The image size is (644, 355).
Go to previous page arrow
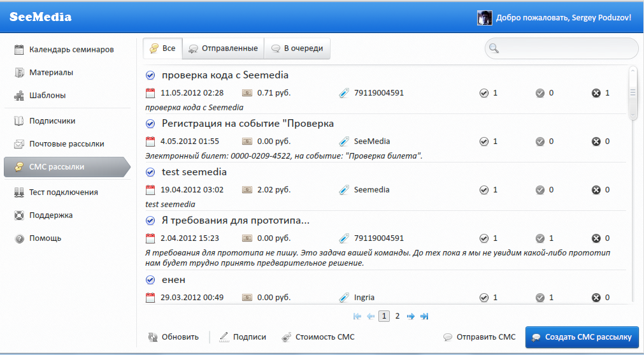coord(371,316)
